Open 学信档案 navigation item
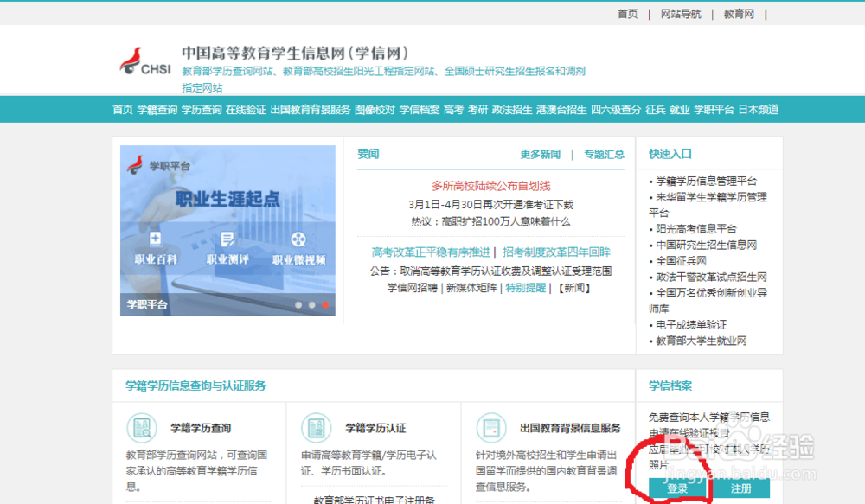 (x=420, y=110)
